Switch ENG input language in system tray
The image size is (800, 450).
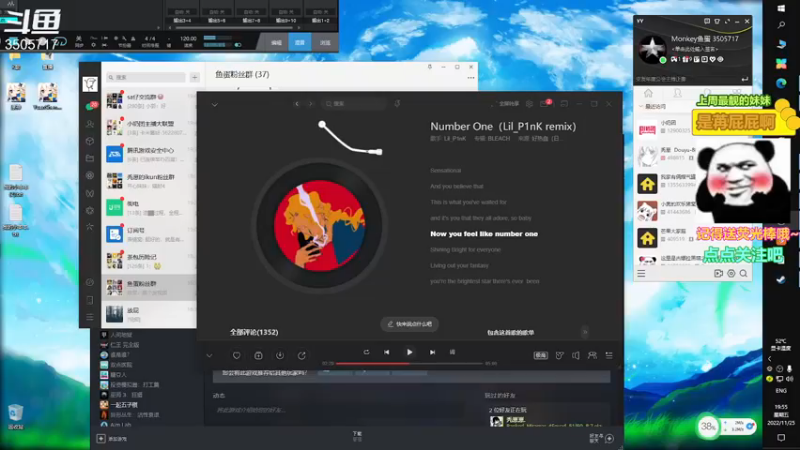781,391
